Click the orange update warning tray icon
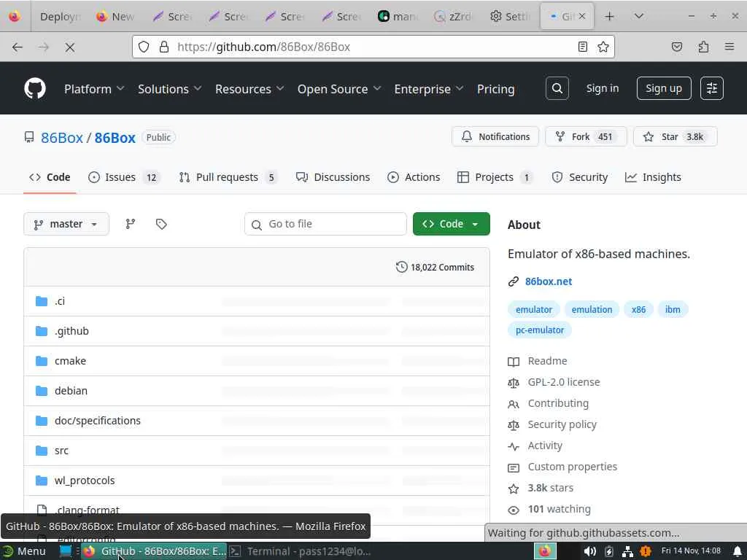747x560 pixels. pos(646,551)
